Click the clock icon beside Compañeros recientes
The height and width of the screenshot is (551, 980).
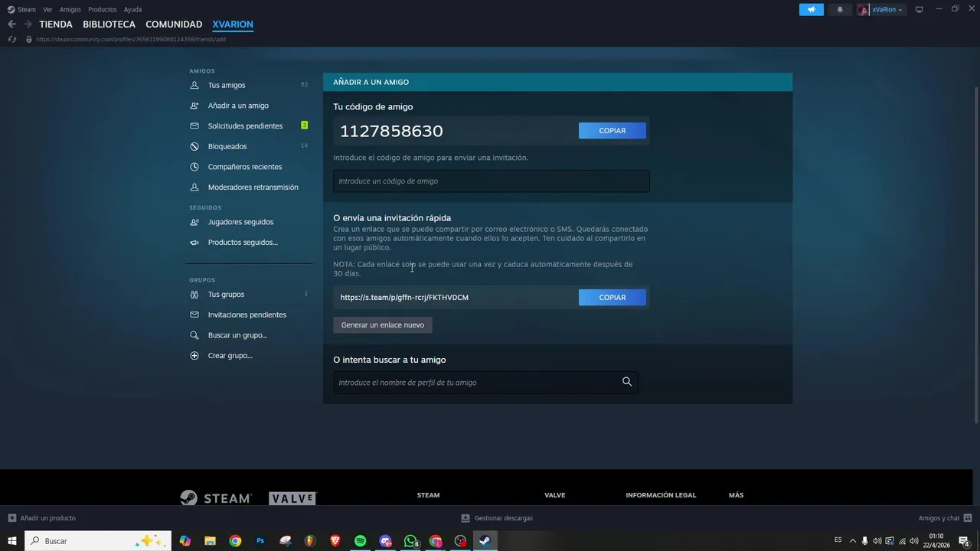pyautogui.click(x=194, y=167)
